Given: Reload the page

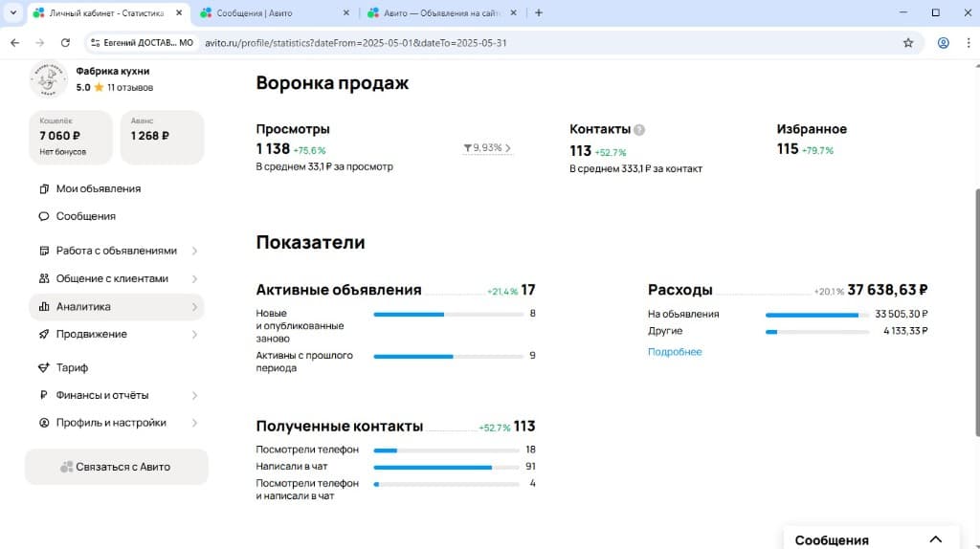Looking at the screenshot, I should 65,43.
